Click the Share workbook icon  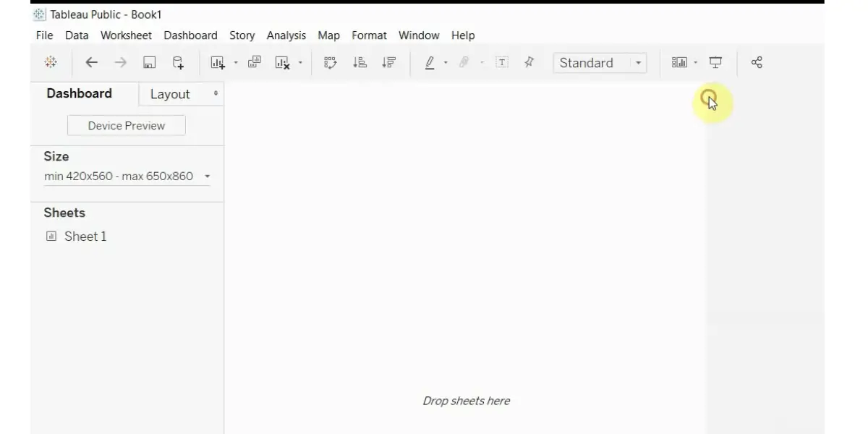pos(757,62)
